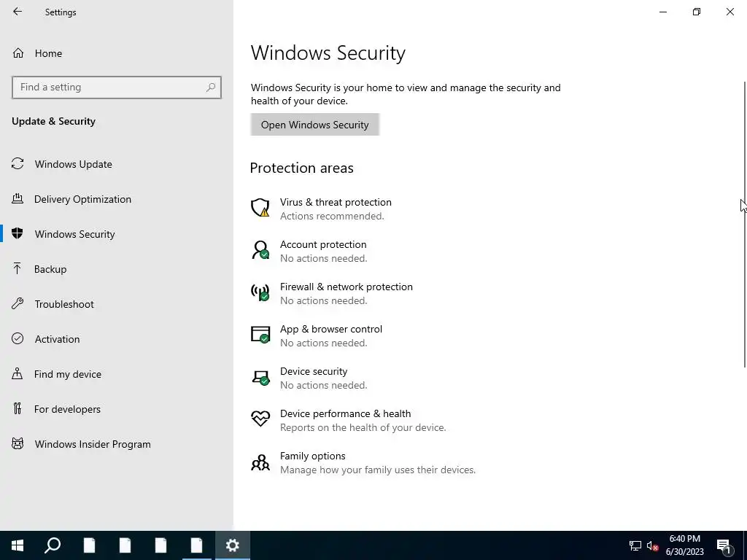The width and height of the screenshot is (747, 560).
Task: Click 'Actions recommended.' status text
Action: click(x=332, y=216)
